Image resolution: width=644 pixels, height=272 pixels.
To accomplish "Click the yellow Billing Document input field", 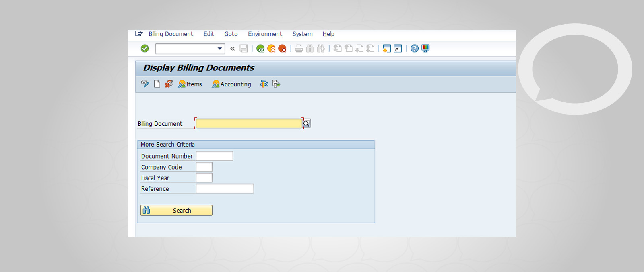I will click(x=249, y=123).
